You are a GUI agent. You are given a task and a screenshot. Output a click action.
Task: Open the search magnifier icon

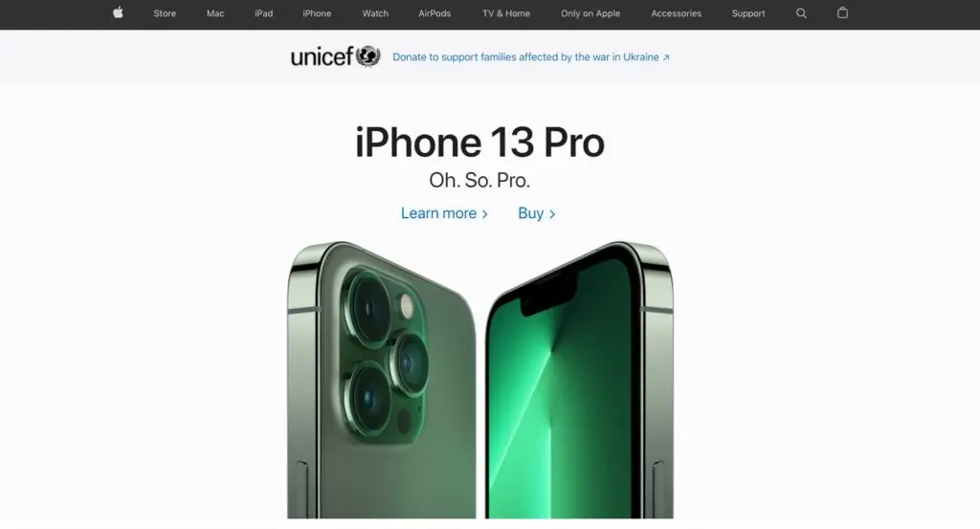pos(801,13)
